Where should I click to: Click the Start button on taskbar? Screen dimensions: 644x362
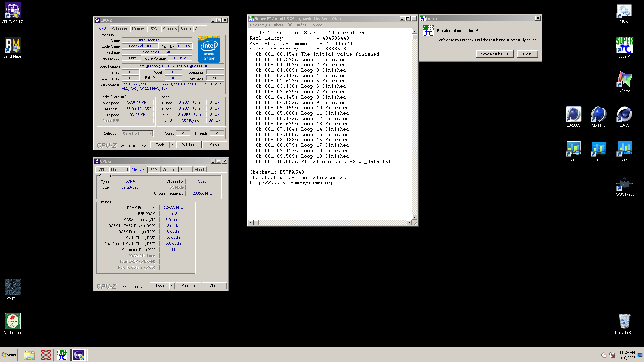(9, 355)
